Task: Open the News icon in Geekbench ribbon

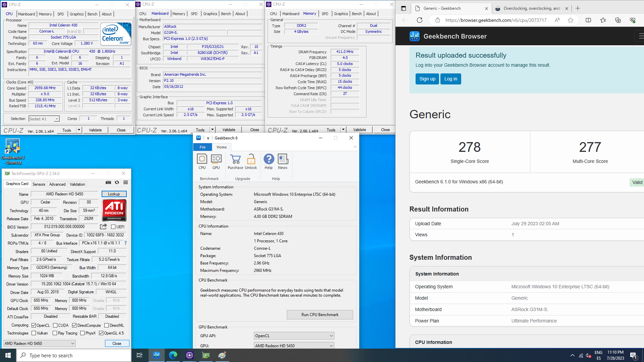Action: [283, 162]
